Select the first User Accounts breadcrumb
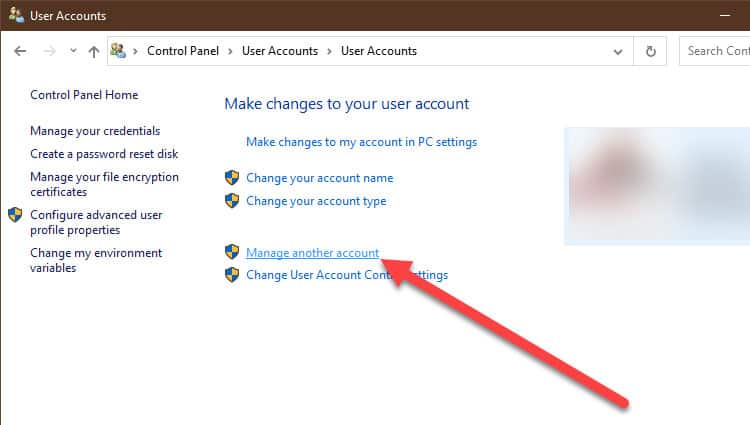Screen dimensions: 750x425 pos(280,51)
